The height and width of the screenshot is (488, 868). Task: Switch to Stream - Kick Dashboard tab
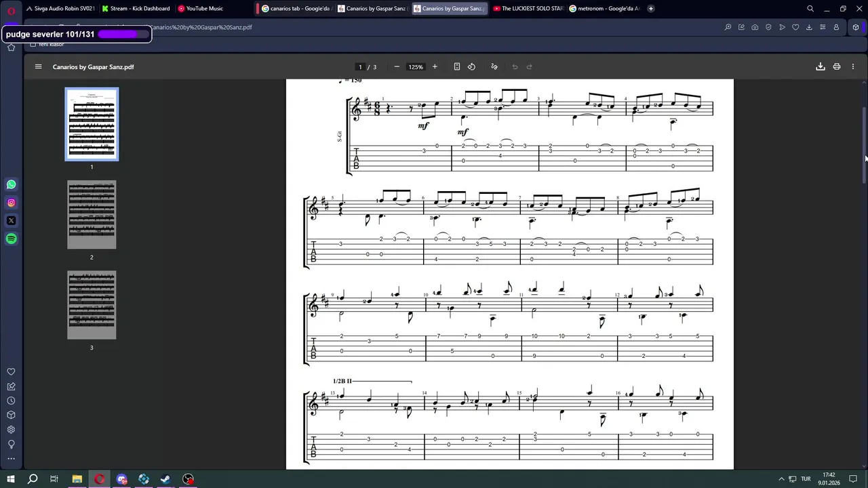pos(136,9)
